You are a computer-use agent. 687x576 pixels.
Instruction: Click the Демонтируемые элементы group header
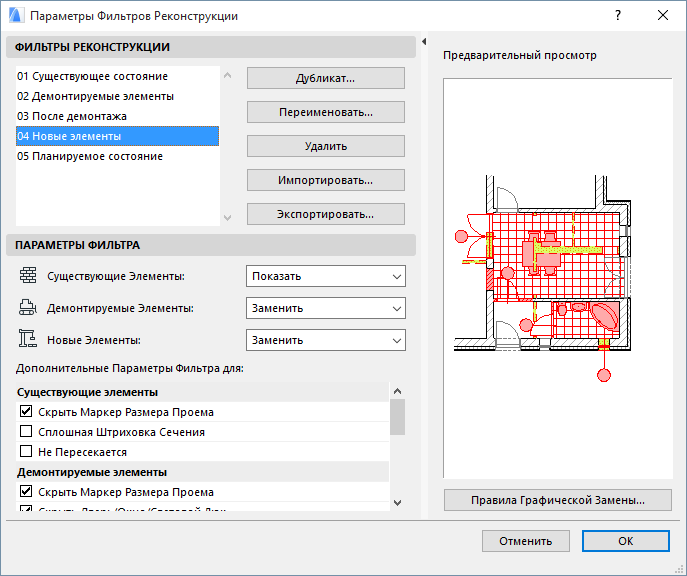click(x=202, y=472)
